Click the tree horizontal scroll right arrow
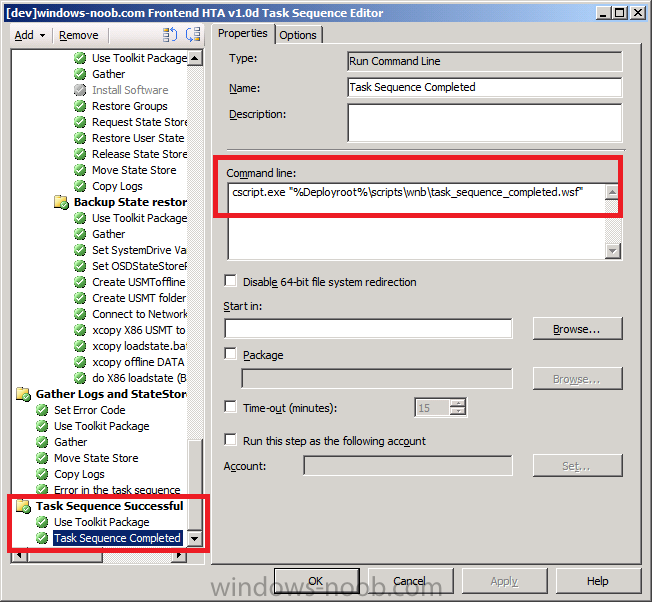 (179, 555)
